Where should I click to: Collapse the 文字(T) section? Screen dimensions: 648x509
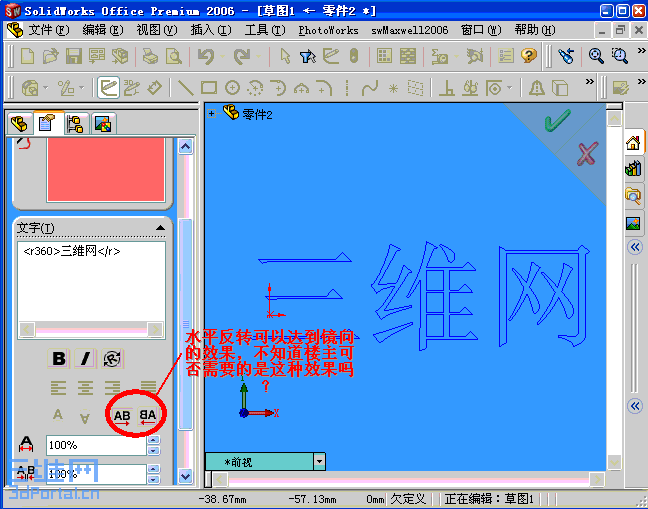pyautogui.click(x=160, y=228)
